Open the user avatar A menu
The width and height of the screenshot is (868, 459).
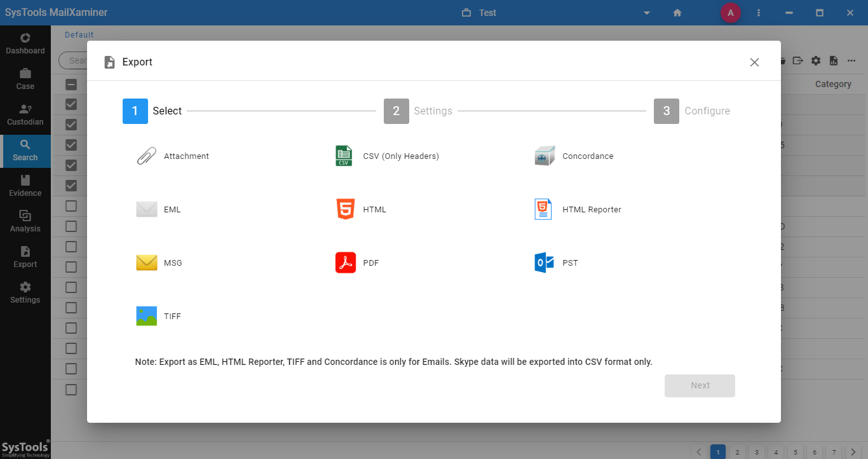pyautogui.click(x=731, y=13)
